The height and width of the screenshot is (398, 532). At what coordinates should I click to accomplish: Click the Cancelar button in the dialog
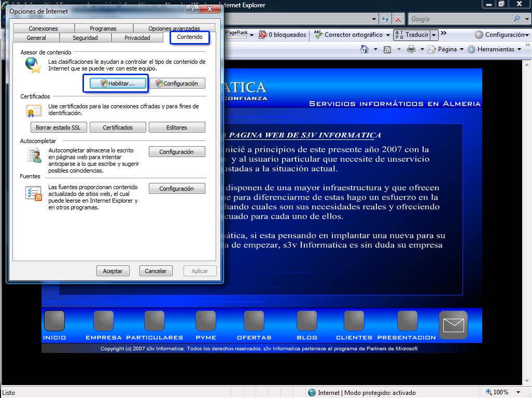(x=156, y=271)
